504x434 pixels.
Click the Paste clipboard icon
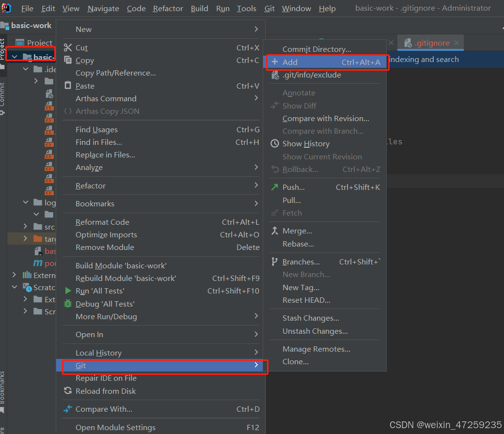pyautogui.click(x=68, y=85)
